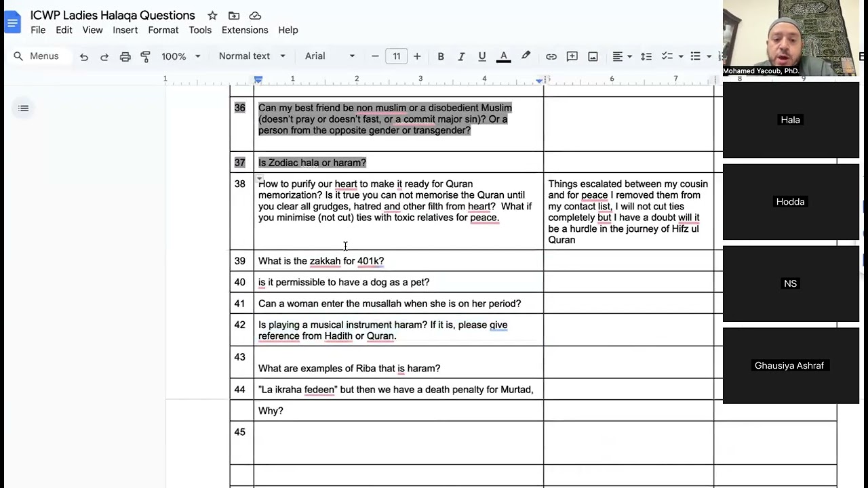Open the Tools menu

coord(200,30)
